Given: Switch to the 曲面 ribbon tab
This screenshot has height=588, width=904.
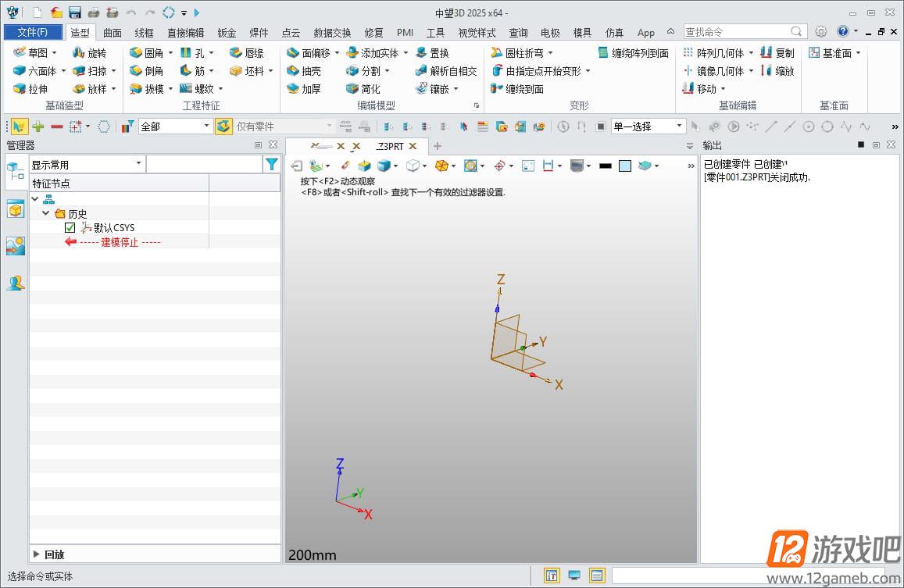Looking at the screenshot, I should (113, 33).
